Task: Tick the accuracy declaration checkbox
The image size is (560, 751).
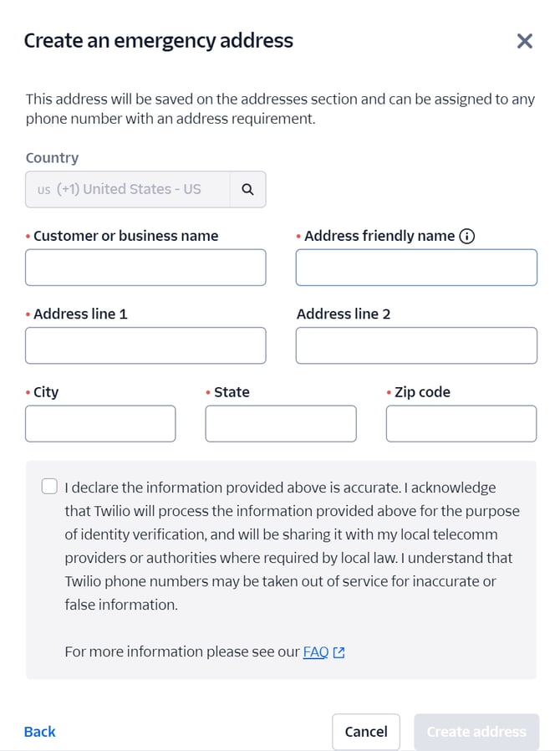Action: click(49, 486)
